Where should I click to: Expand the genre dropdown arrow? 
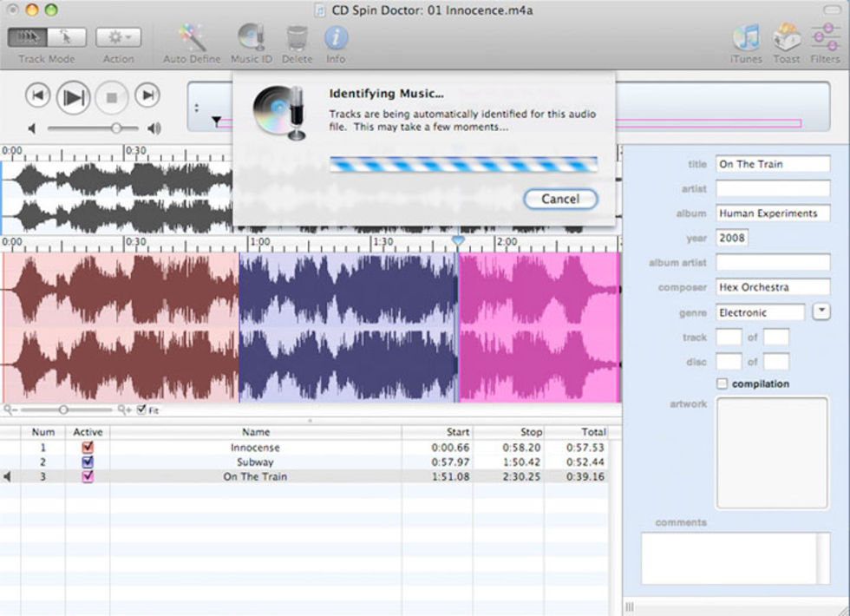click(x=821, y=311)
